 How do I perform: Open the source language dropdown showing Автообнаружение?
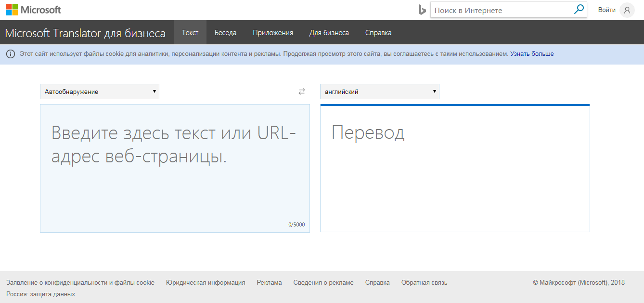click(x=99, y=92)
